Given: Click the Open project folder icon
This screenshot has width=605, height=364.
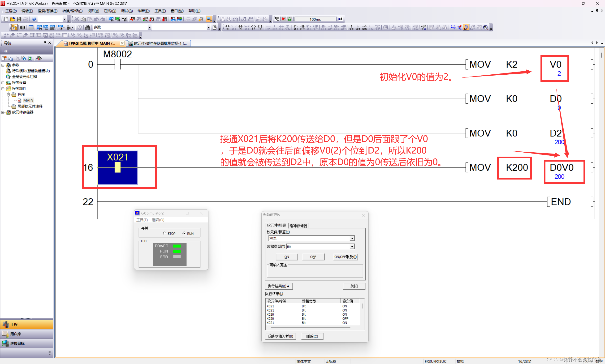Looking at the screenshot, I should [12, 19].
